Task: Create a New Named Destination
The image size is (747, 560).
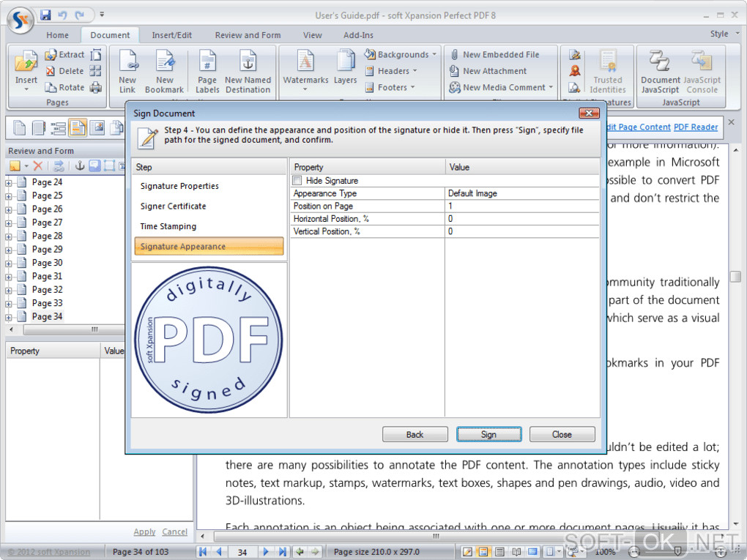Action: pos(248,72)
